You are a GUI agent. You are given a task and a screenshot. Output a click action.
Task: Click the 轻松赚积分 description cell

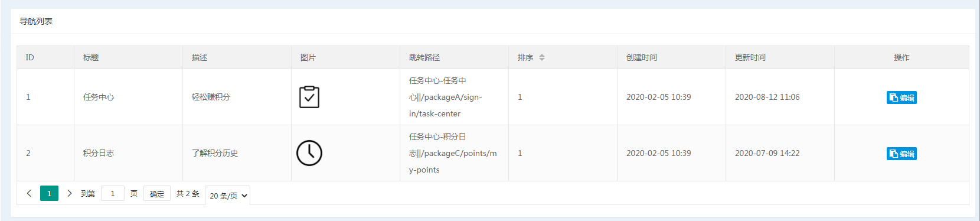tap(211, 97)
